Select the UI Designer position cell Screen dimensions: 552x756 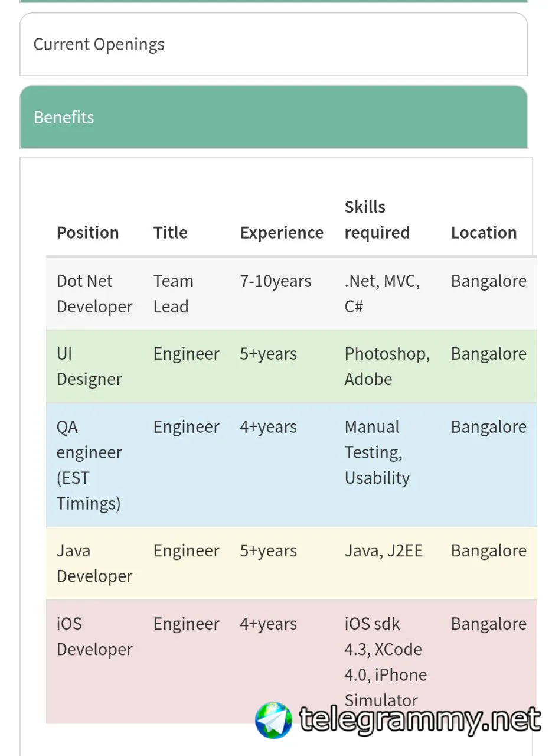89,366
